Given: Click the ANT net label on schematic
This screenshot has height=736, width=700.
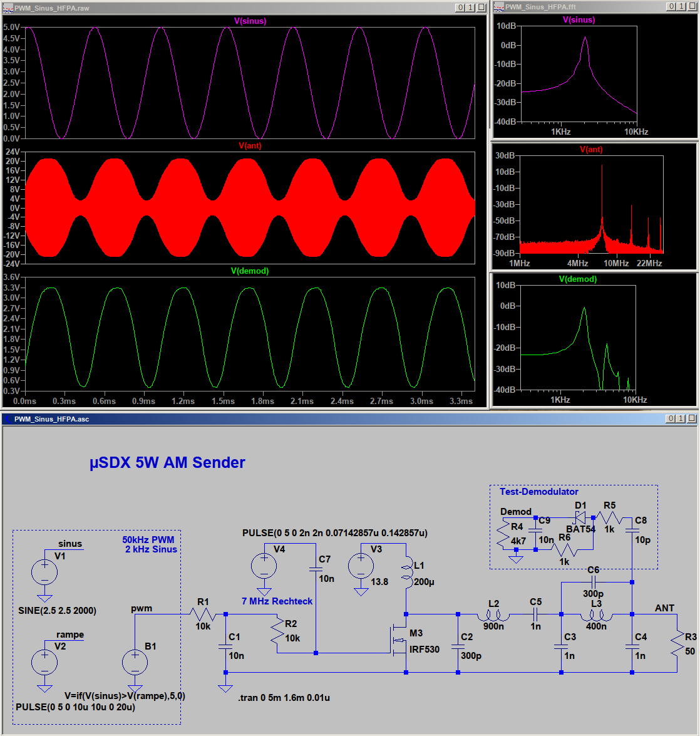Looking at the screenshot, I should pyautogui.click(x=664, y=608).
